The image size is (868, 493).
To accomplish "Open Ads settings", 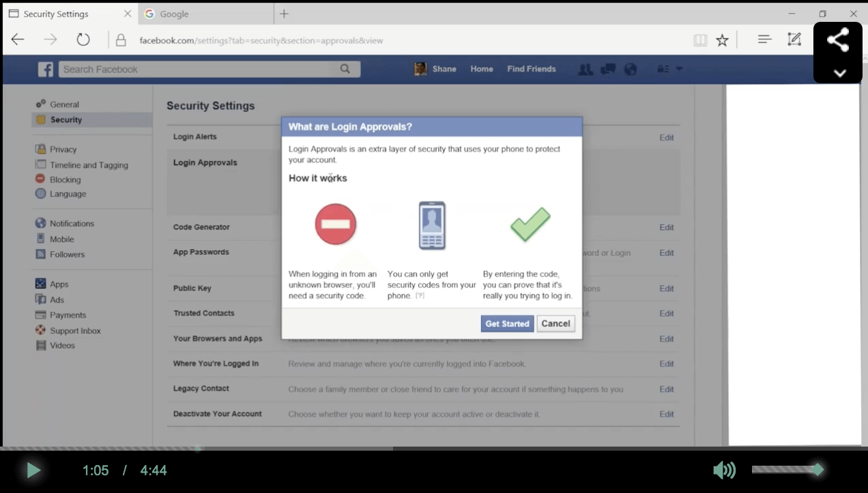I will (57, 300).
